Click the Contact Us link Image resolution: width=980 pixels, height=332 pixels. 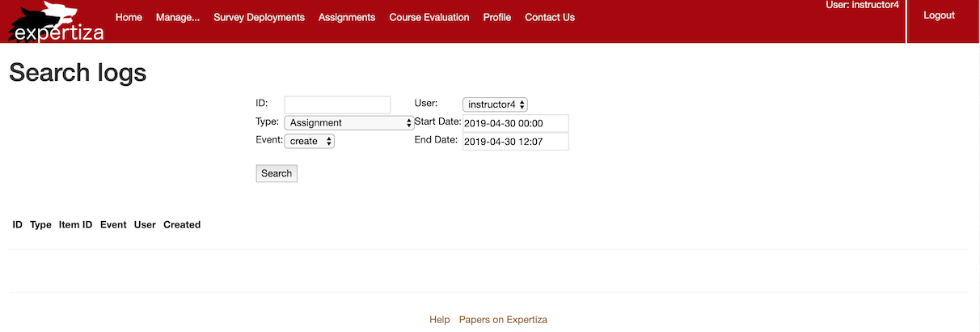point(550,17)
